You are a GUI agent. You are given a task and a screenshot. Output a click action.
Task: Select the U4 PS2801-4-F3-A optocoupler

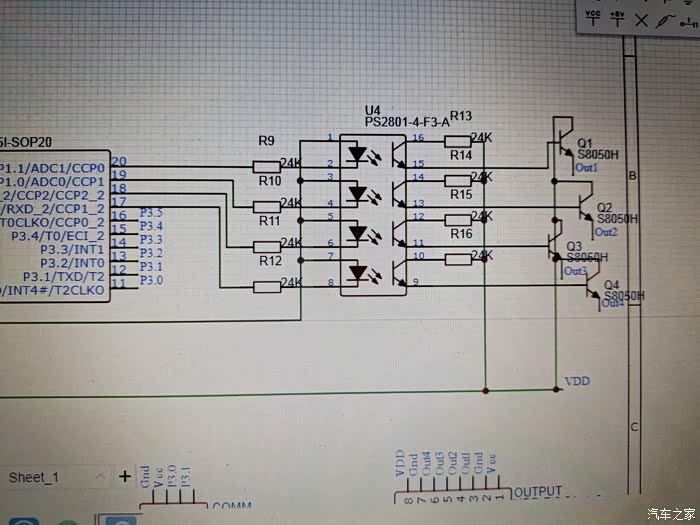373,215
